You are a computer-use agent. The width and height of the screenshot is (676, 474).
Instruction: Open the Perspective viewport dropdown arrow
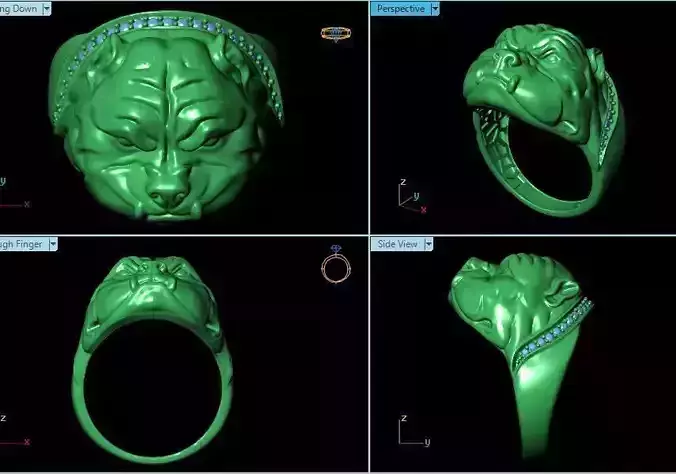click(x=435, y=9)
